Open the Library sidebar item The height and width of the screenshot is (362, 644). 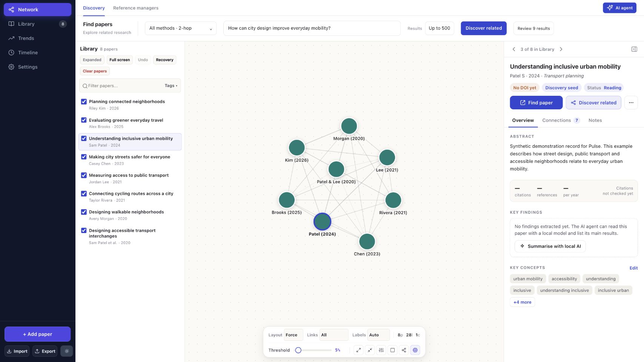(37, 24)
